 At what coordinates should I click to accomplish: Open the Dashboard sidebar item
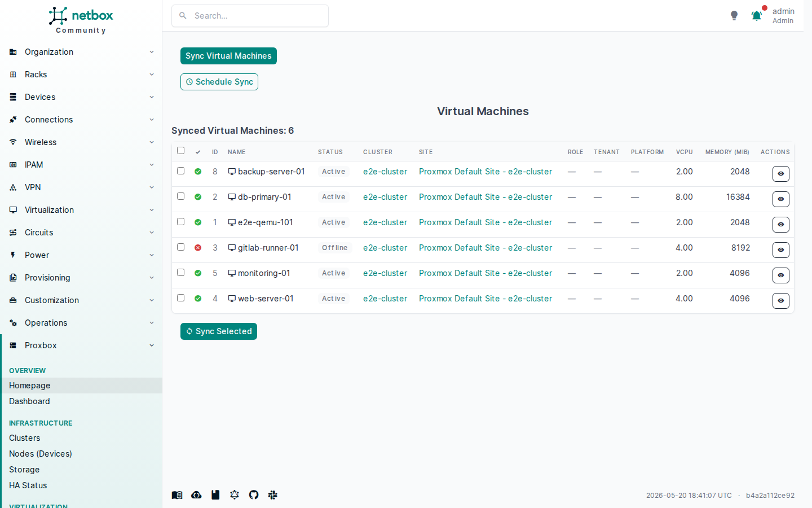point(81,401)
